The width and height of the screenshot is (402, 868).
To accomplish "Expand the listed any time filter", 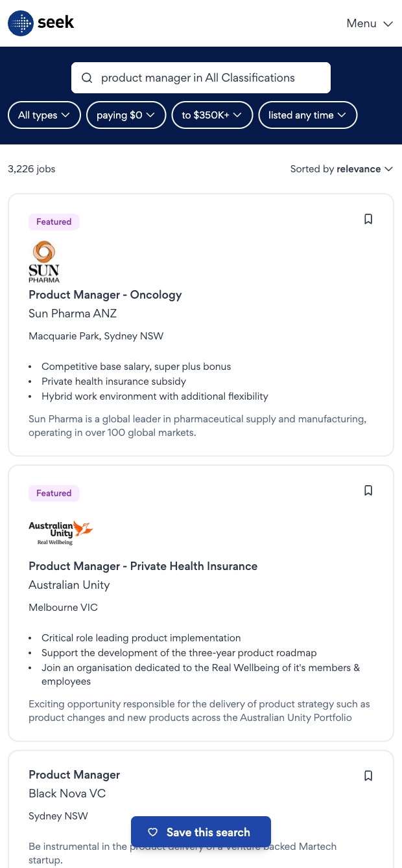I will click(x=307, y=115).
